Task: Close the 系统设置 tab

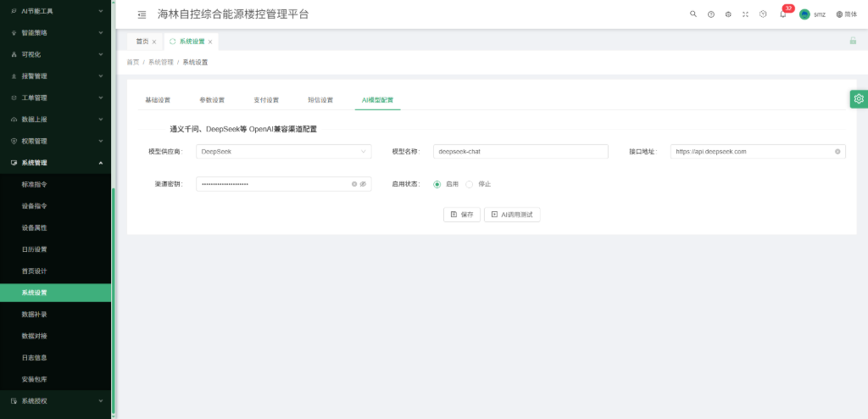Action: (x=210, y=42)
